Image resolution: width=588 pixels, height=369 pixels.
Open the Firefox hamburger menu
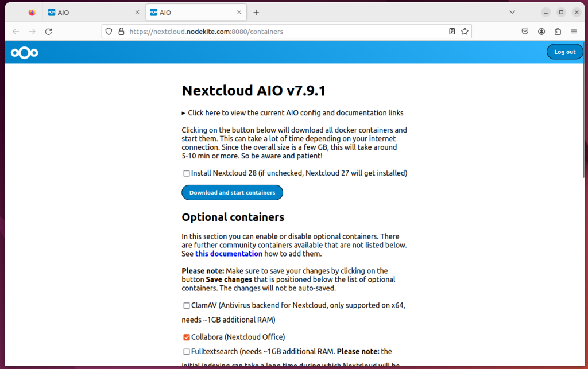pos(574,31)
